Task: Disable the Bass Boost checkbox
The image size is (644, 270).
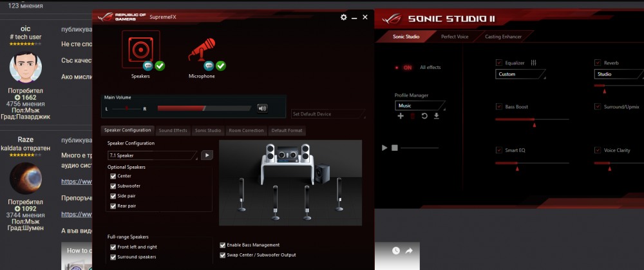Action: [499, 106]
